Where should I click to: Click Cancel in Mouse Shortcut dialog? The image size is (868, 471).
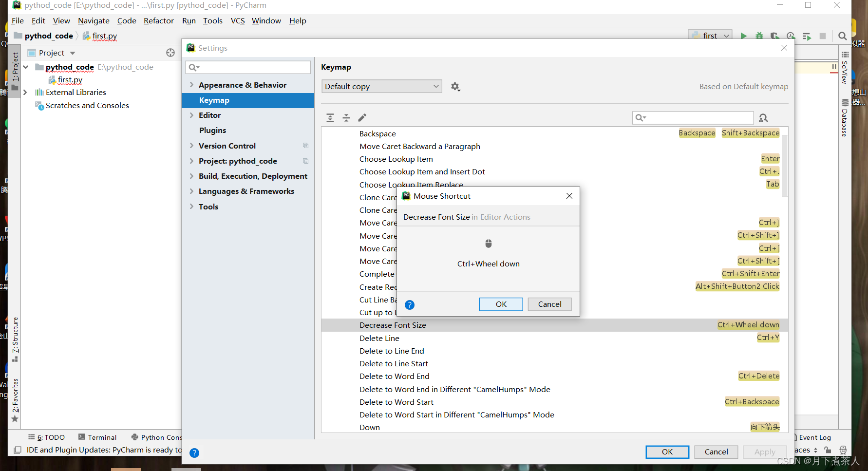coord(550,304)
